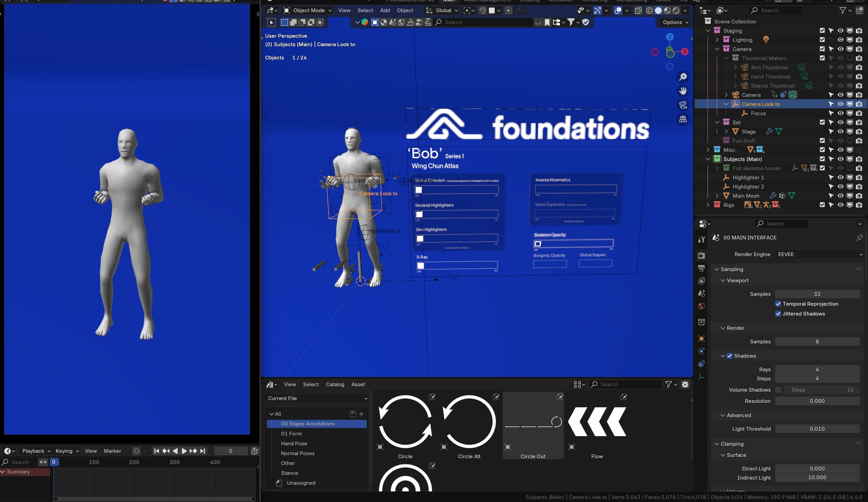
Task: Open the Global transform orientation dropdown
Action: coord(442,11)
